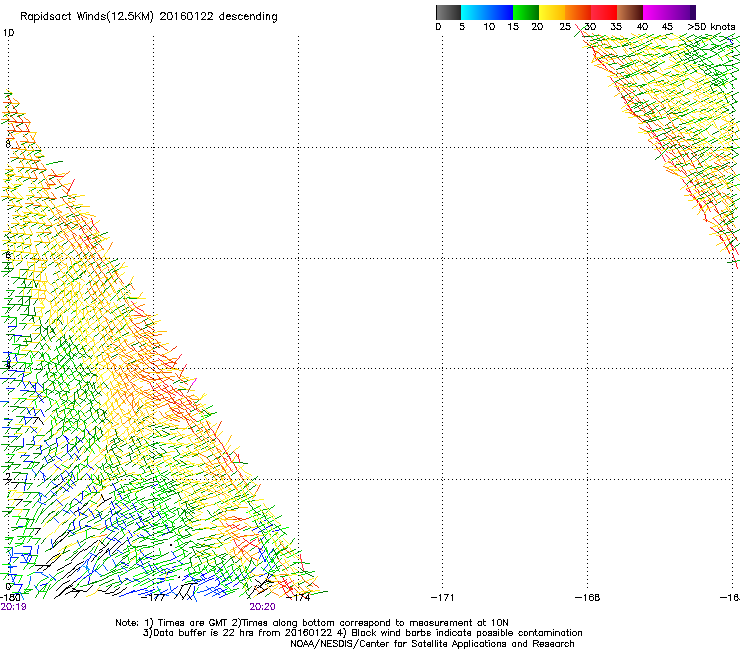This screenshot has width=740, height=650.
Task: Click the '45' label under the color bar
Action: (x=667, y=27)
